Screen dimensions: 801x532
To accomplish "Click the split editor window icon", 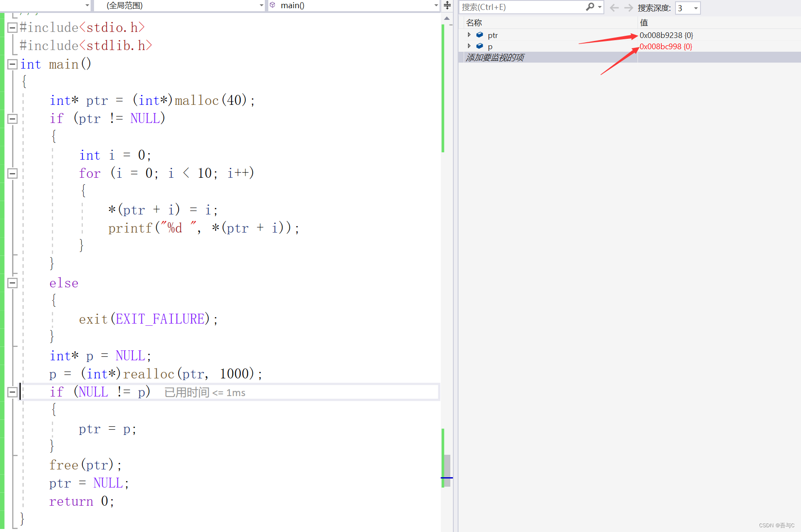I will 447,6.
